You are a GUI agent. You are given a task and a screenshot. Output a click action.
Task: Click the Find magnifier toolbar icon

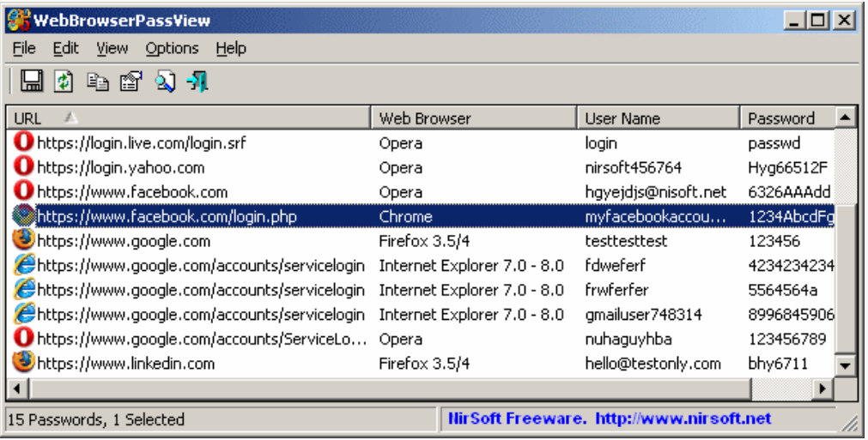point(165,81)
